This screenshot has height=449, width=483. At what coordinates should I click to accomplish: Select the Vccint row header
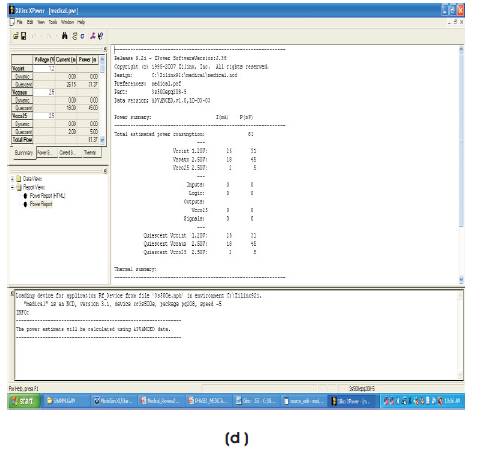(x=22, y=69)
